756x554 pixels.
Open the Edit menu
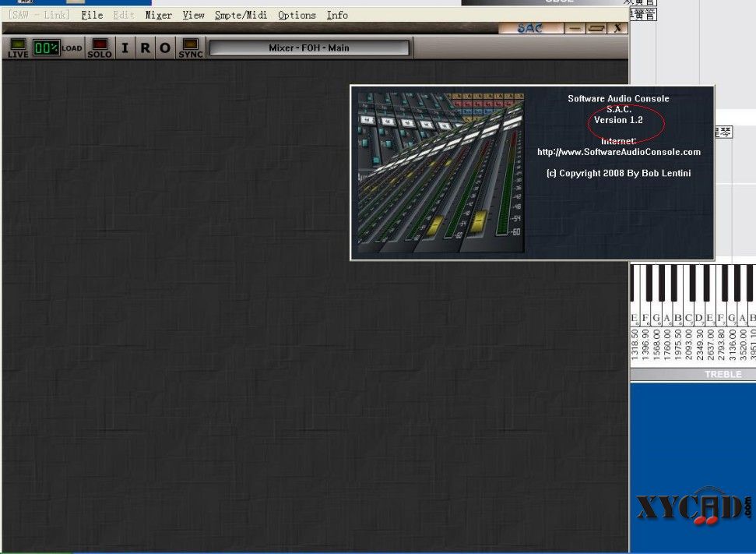pyautogui.click(x=124, y=16)
